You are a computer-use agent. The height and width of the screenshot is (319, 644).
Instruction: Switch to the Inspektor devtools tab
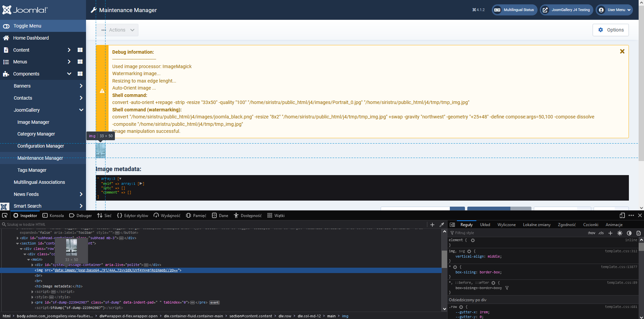25,216
